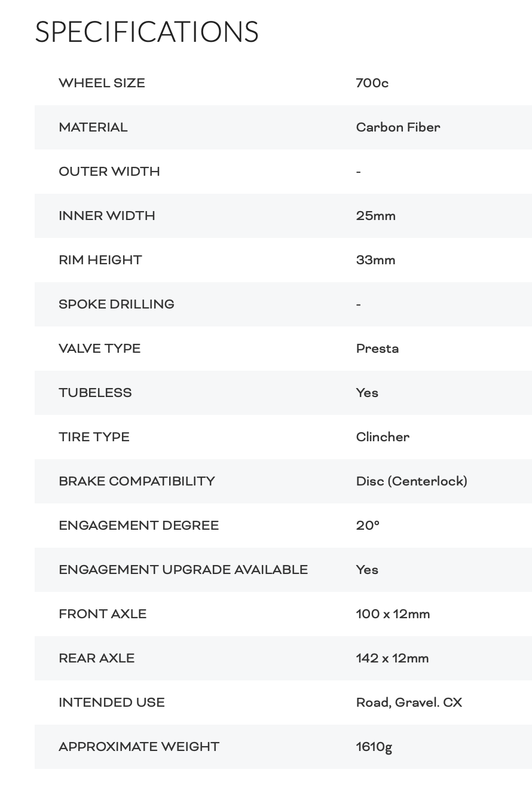Image resolution: width=532 pixels, height=800 pixels.
Task: Select the Carbon Fiber material value
Action: coord(398,127)
